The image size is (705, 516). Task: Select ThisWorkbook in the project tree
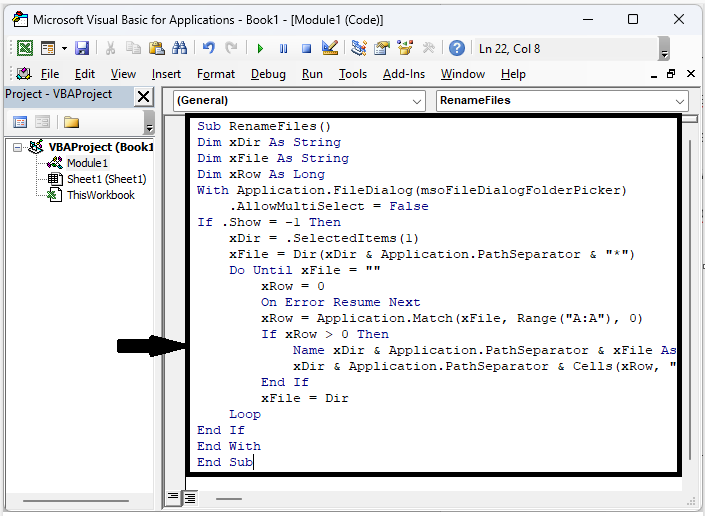101,195
